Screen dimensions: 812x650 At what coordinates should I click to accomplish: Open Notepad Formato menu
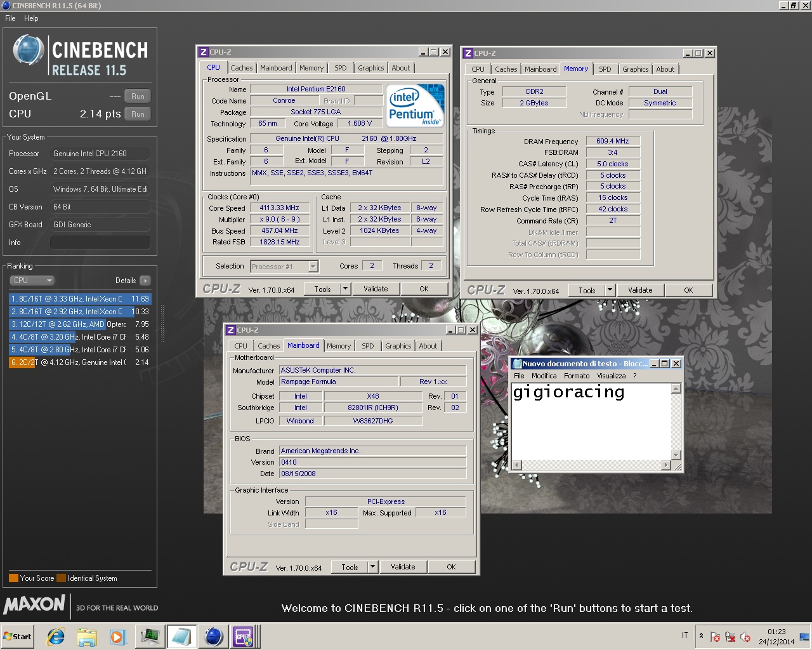[577, 376]
